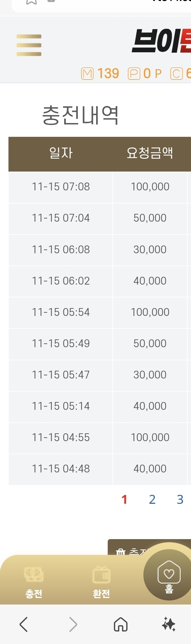
Task: Click the 요청금액 column header
Action: 150,153
